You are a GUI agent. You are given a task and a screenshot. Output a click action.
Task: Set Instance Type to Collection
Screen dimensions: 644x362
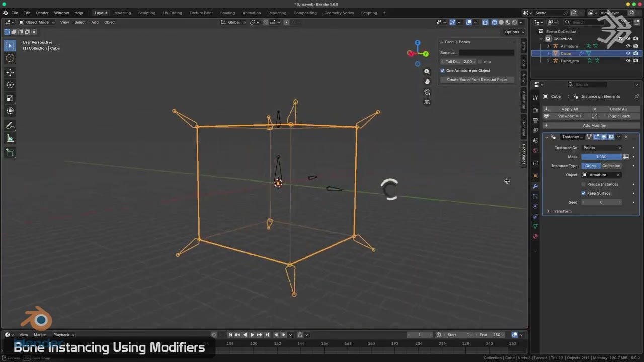click(611, 166)
